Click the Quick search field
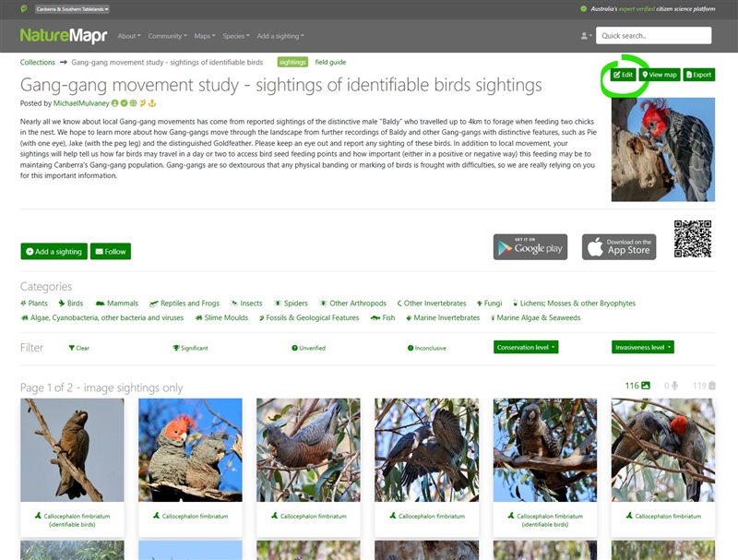Viewport: 738px width, 560px height. 653,35
